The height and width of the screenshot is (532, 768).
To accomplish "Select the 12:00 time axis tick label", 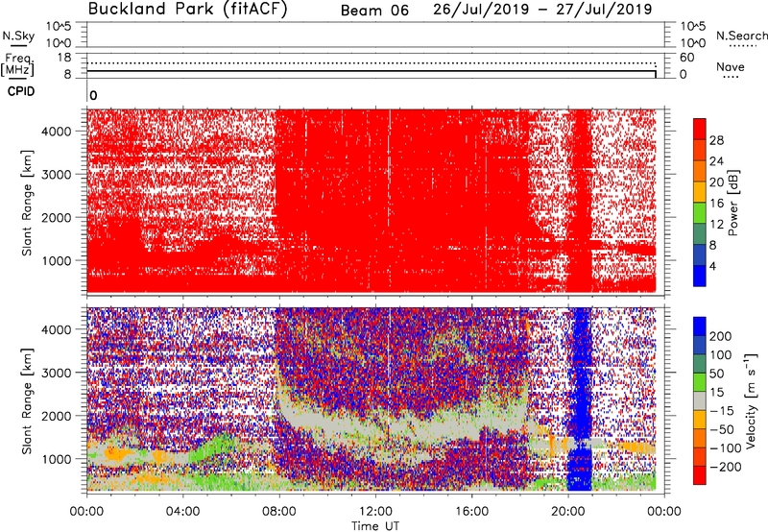I will tap(375, 512).
